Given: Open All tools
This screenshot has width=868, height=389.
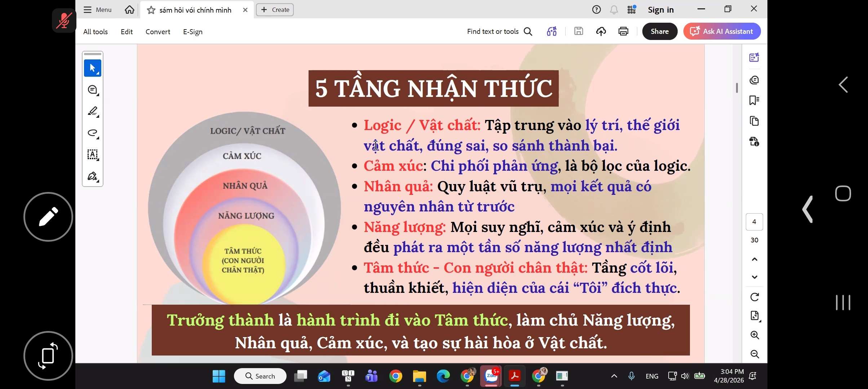Looking at the screenshot, I should 96,32.
